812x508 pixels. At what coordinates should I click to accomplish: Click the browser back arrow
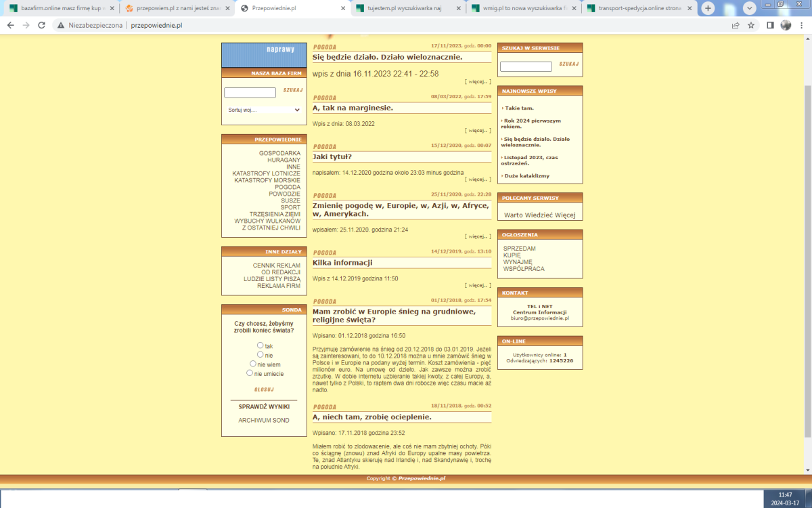(x=10, y=25)
